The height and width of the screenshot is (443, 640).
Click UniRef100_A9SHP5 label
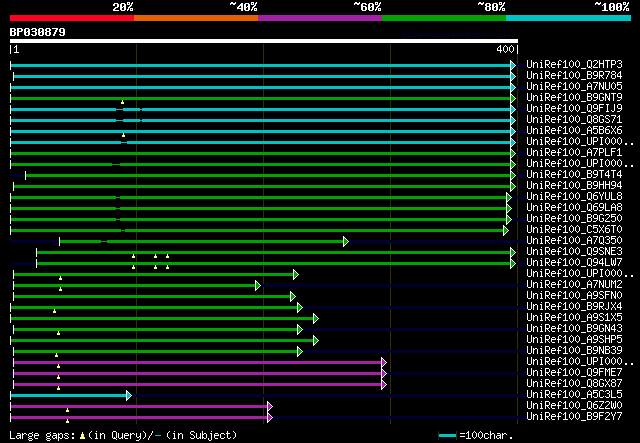point(574,340)
